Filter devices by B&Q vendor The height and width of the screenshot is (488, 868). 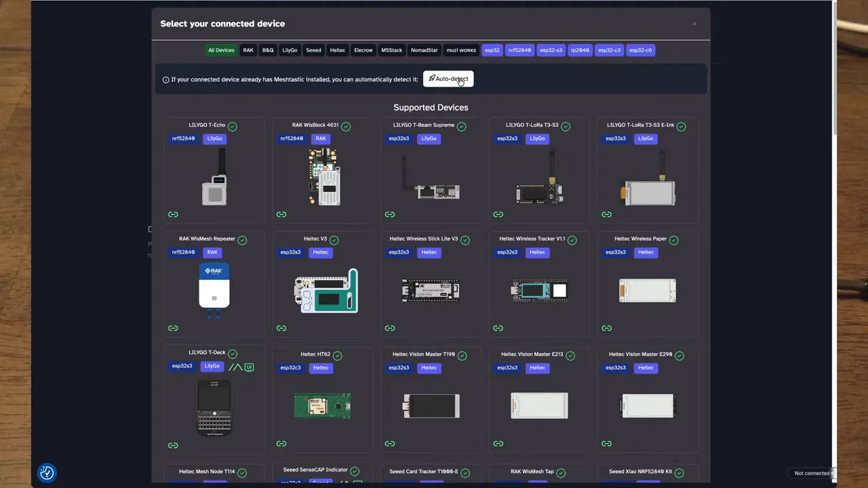point(268,50)
